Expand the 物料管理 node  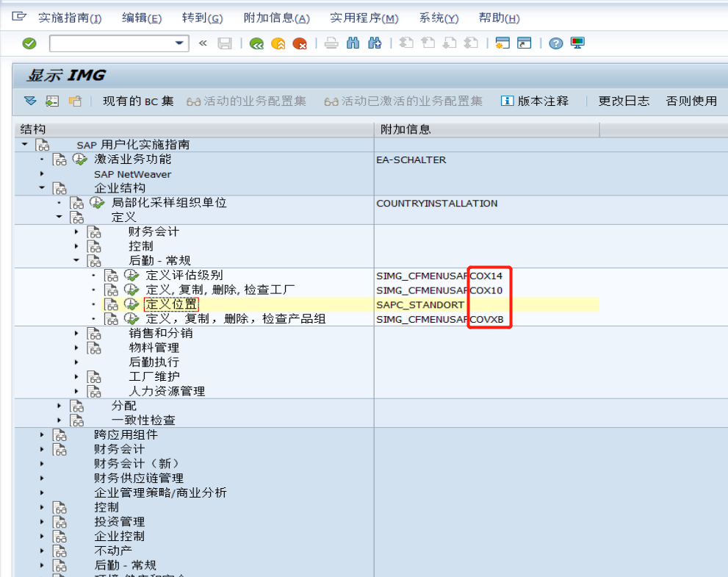(76, 348)
